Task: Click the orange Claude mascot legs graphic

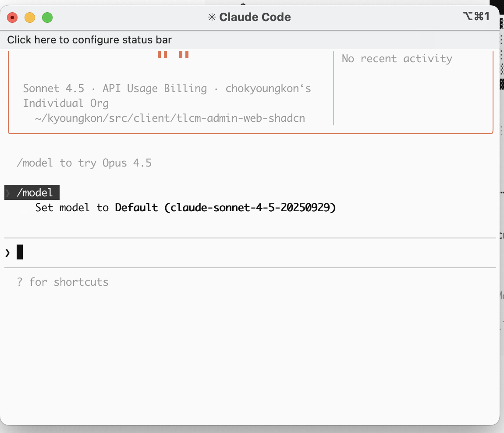Action: point(173,54)
